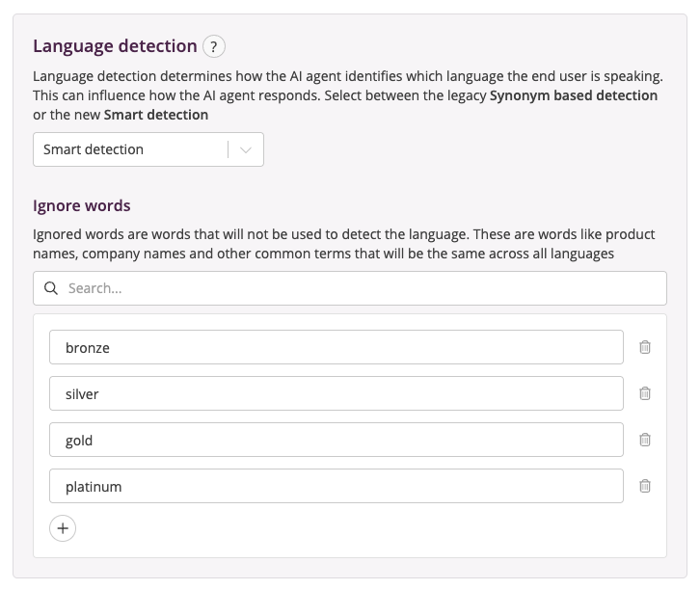Viewport: 700px width, 590px height.
Task: Select the silver word input field
Action: (336, 393)
